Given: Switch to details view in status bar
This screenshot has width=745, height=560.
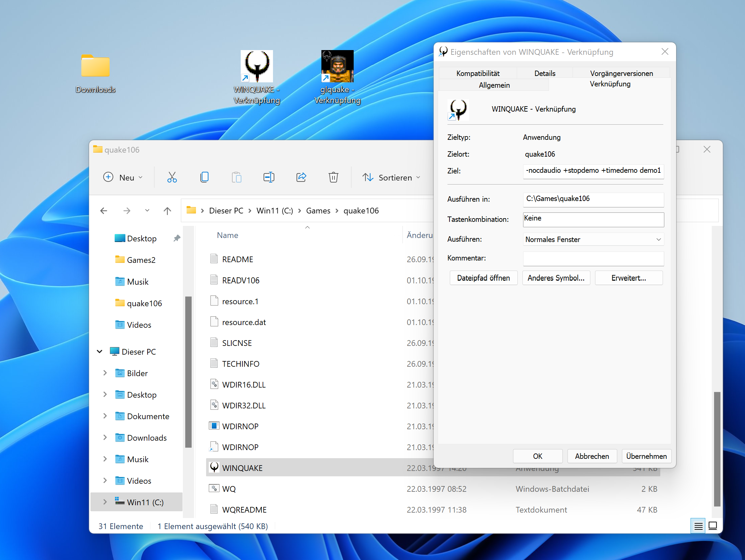Looking at the screenshot, I should coord(698,526).
